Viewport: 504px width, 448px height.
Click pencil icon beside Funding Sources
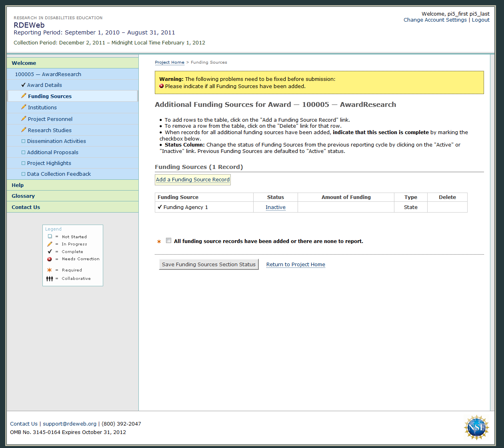24,96
